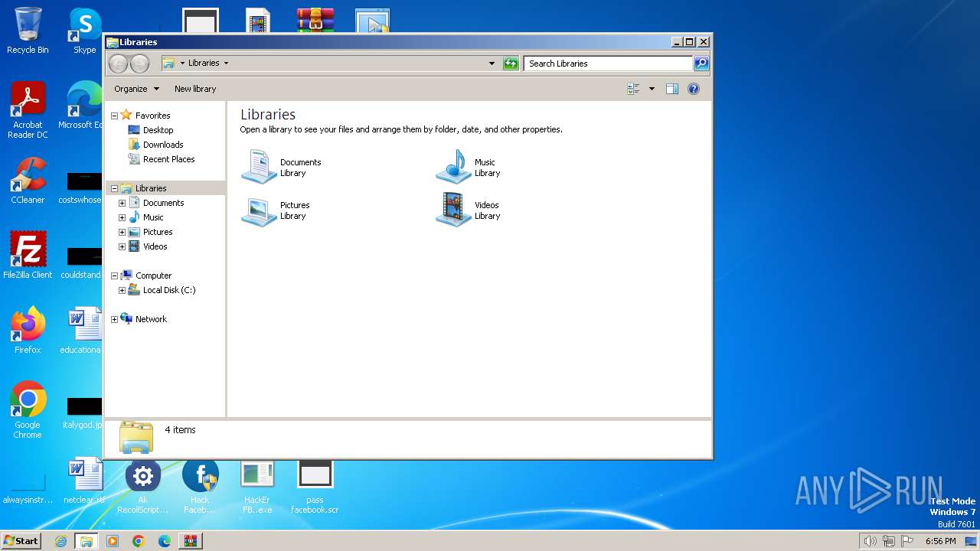Click the Action Center flag tray icon
This screenshot has height=551, width=980.
907,541
